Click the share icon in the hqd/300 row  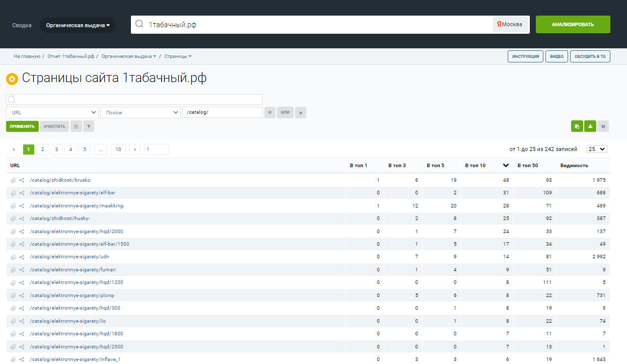22,308
